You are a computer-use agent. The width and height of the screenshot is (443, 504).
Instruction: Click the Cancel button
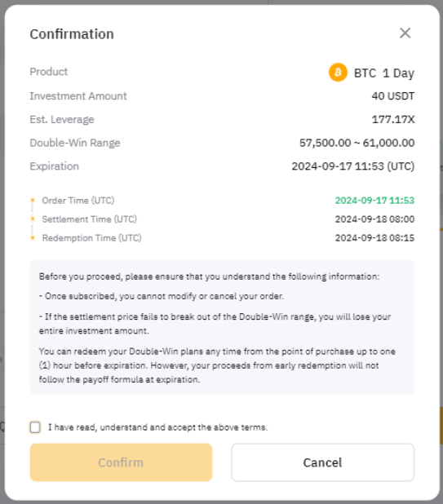pos(322,462)
